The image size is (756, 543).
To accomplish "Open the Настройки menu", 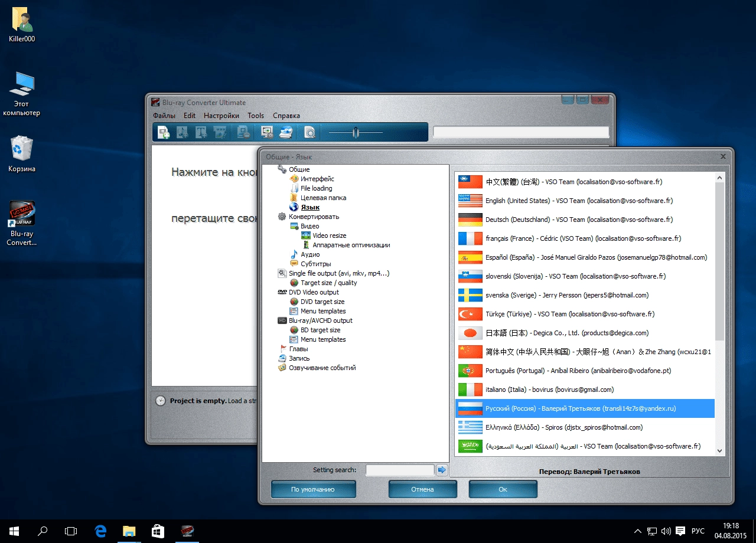I will coord(221,116).
